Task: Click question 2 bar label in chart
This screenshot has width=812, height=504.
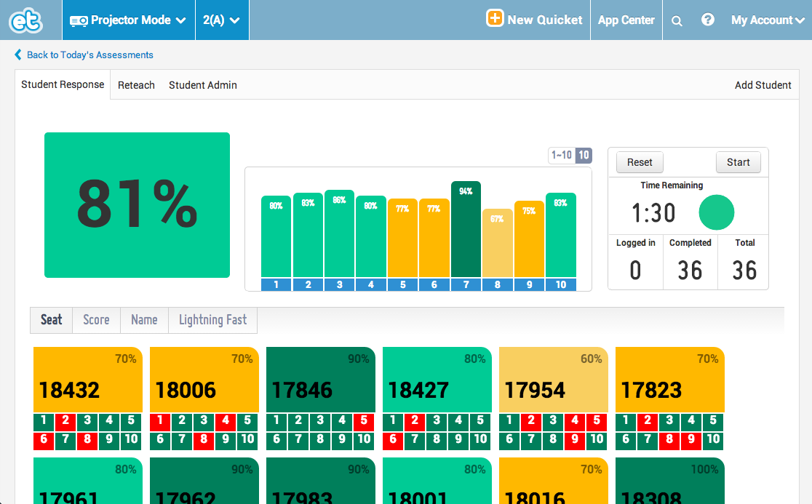Action: (x=308, y=284)
